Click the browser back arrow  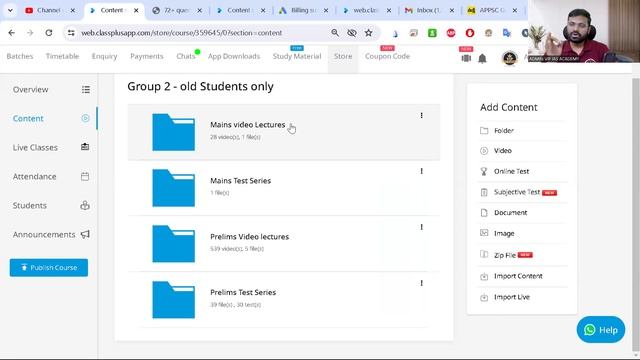(x=11, y=33)
